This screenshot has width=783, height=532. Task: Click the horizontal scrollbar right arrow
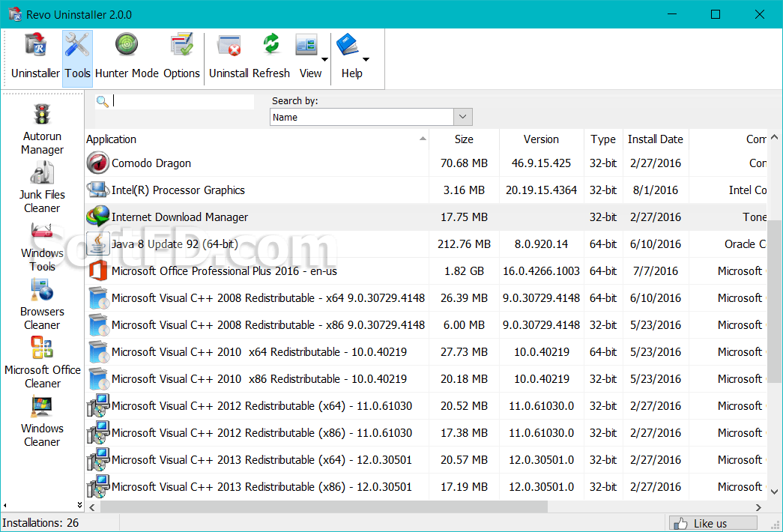(x=758, y=507)
